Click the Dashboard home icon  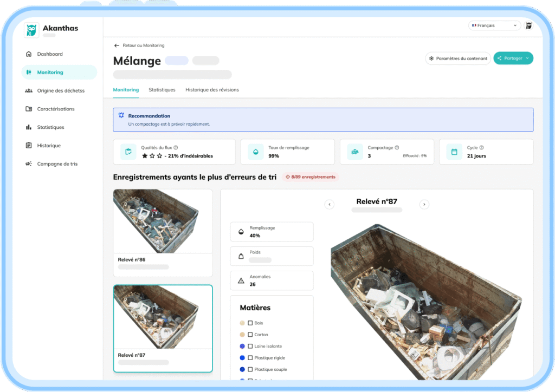click(29, 54)
